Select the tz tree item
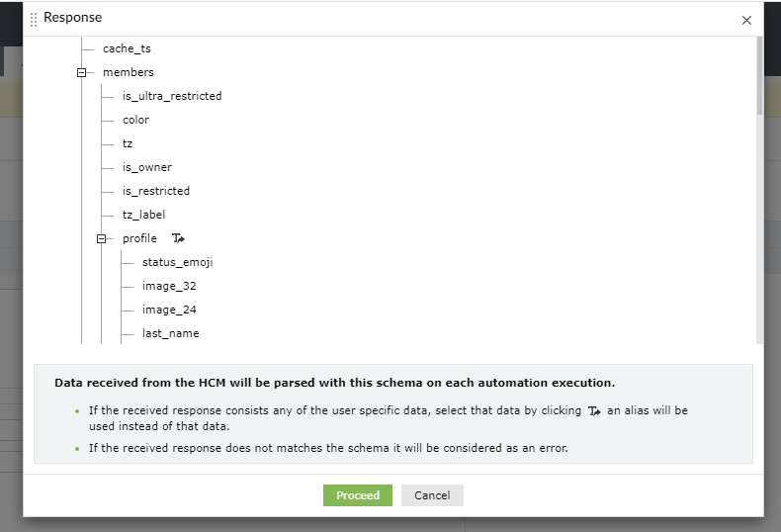This screenshot has height=532, width=781. coord(128,143)
